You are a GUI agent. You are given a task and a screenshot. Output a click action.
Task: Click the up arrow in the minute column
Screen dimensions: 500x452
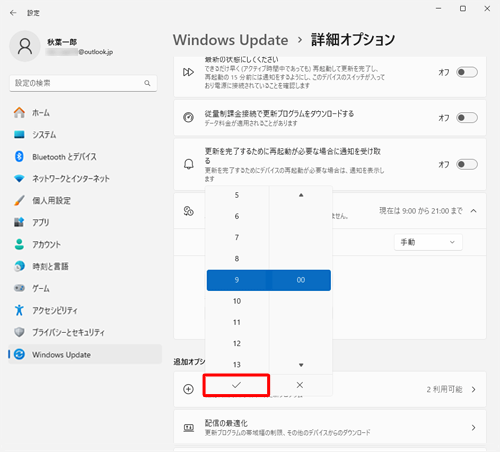[301, 195]
